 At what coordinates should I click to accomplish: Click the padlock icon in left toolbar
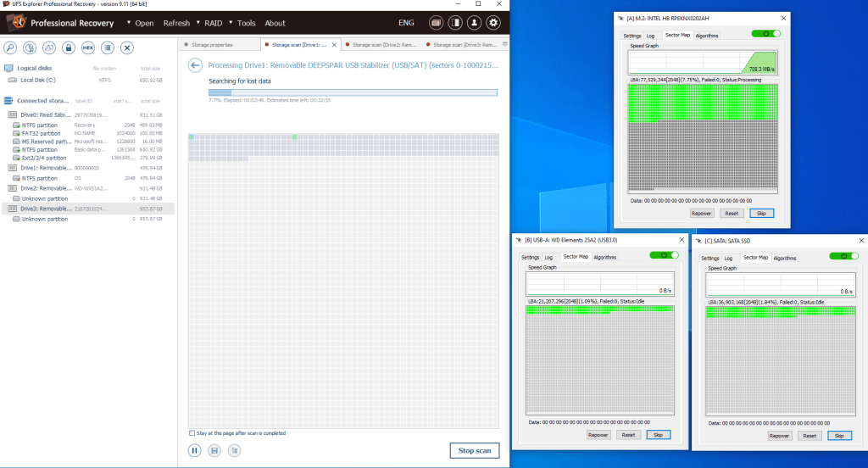click(x=69, y=47)
